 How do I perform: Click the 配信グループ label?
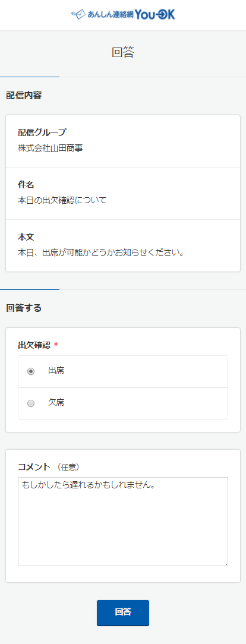point(42,132)
